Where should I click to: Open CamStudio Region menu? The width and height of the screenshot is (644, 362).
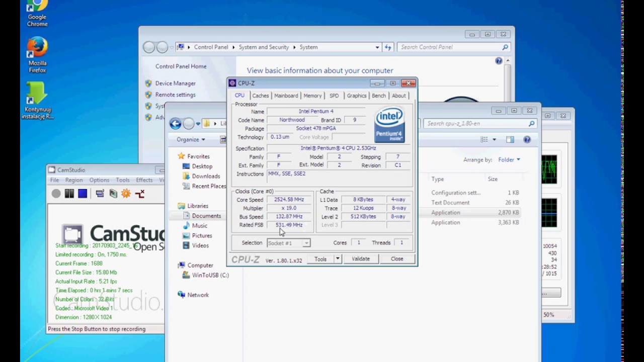pyautogui.click(x=73, y=180)
